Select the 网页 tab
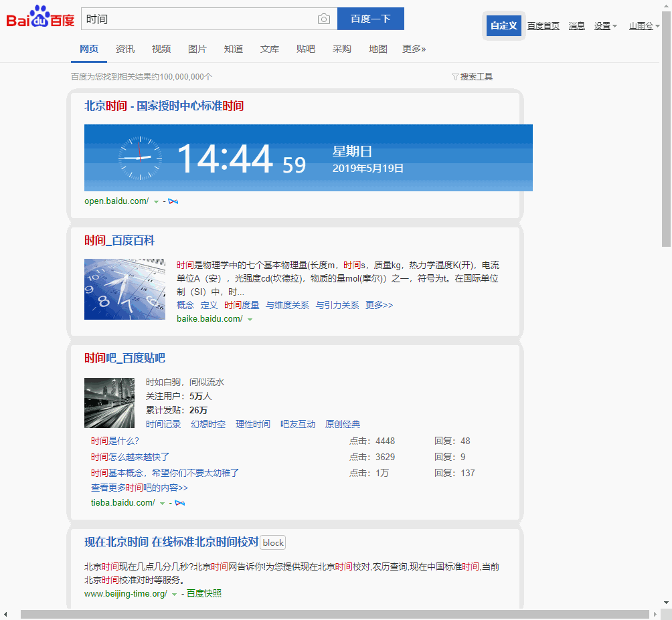Viewport: 672px width, 620px height. coord(89,49)
